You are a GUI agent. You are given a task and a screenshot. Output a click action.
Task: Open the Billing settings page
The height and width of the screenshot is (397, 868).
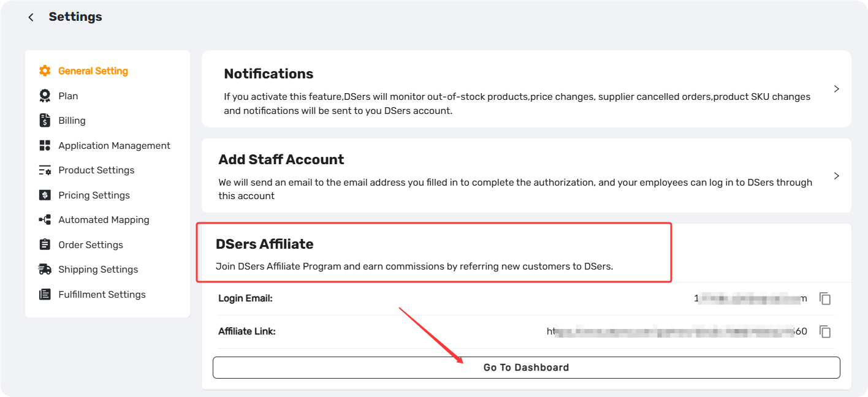coord(72,121)
